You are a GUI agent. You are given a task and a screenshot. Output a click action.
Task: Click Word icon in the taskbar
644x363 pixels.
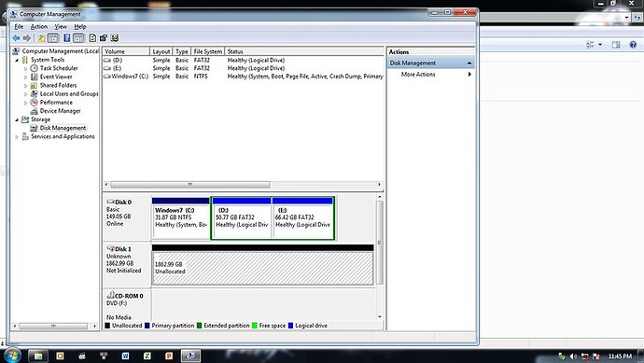point(125,356)
